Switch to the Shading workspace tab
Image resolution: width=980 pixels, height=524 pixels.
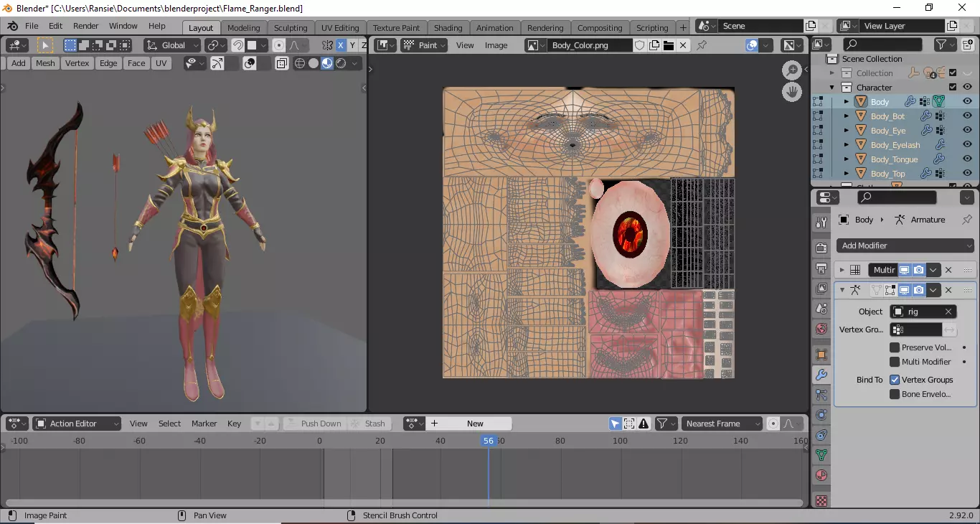pyautogui.click(x=448, y=27)
